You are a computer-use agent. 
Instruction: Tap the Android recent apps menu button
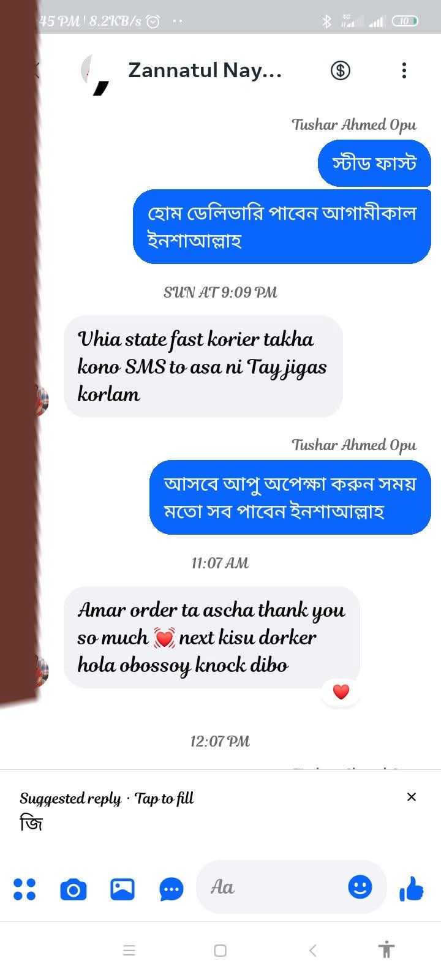pos(129,951)
